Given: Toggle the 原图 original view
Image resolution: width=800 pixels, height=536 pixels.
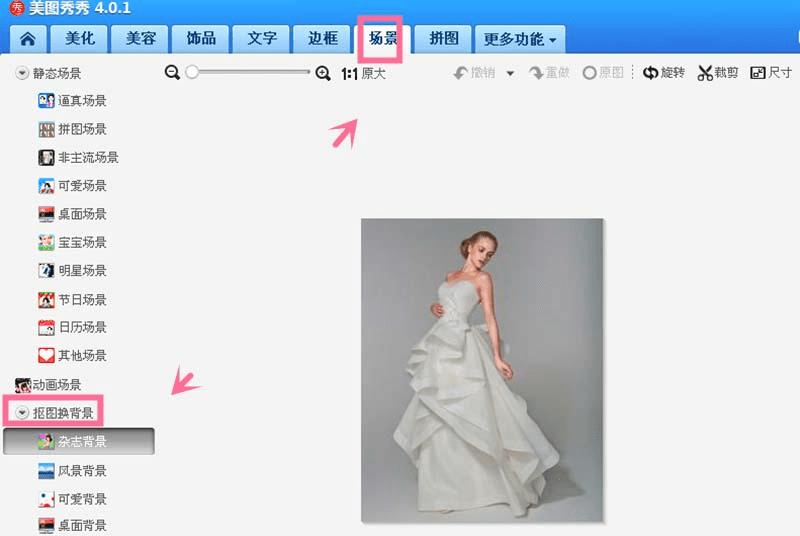Looking at the screenshot, I should [x=603, y=73].
